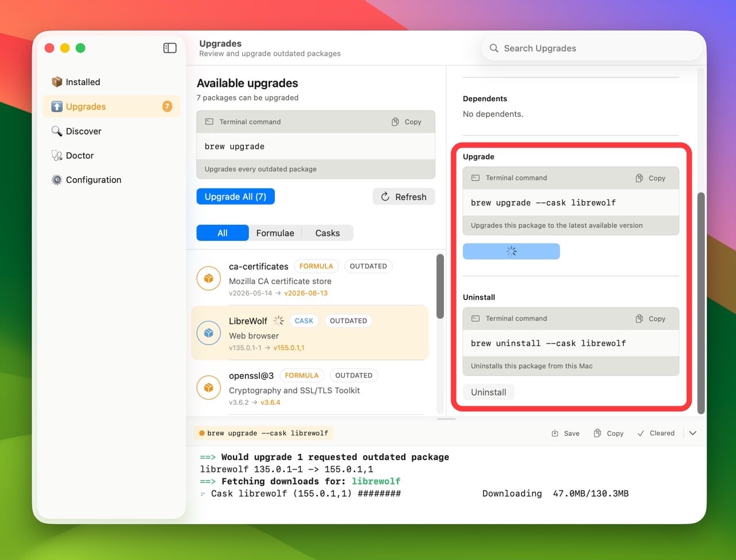Click the ca-certificates package icon
The image size is (736, 560).
click(209, 278)
